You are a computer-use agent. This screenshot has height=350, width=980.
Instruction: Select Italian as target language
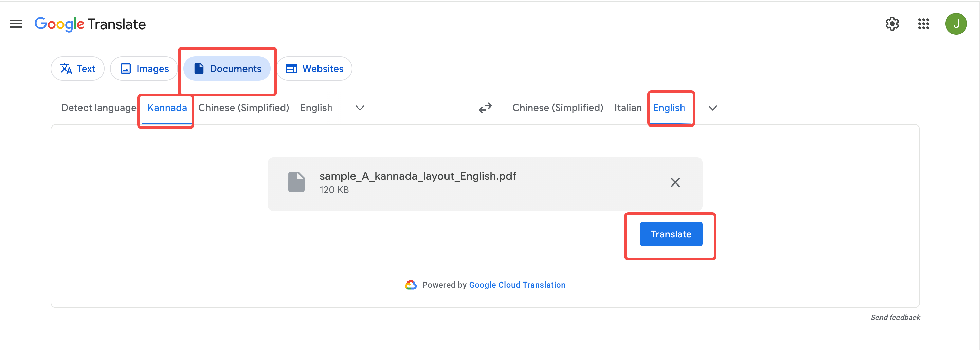pyautogui.click(x=628, y=108)
